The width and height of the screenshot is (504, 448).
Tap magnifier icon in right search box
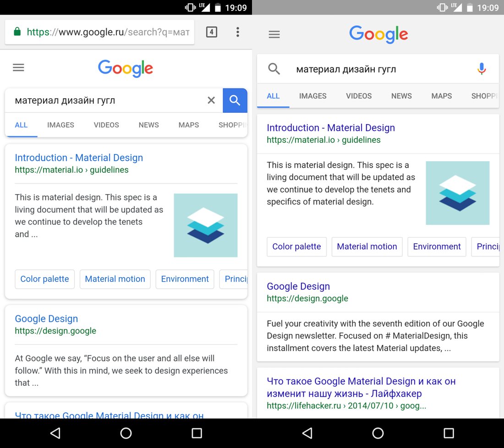pos(274,69)
